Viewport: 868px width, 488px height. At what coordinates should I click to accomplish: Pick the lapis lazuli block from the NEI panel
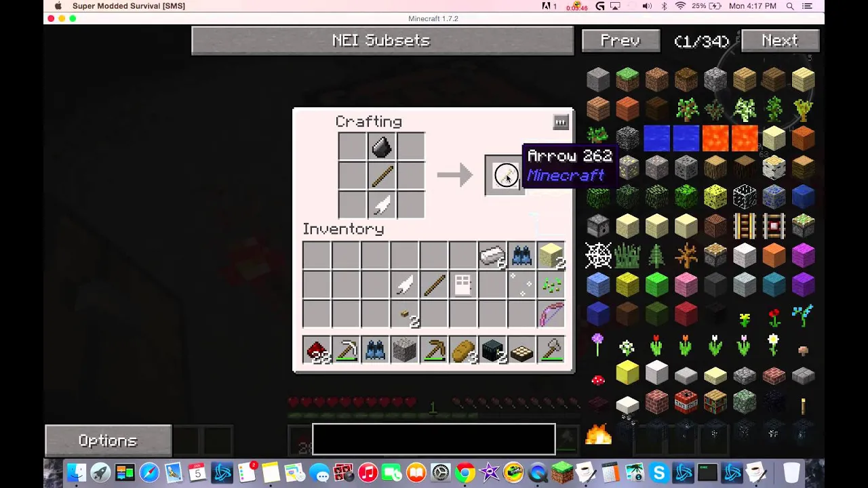[x=803, y=197]
